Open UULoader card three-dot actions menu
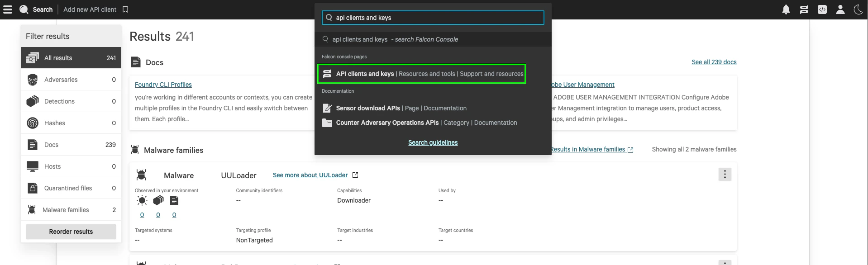The image size is (868, 265). coord(725,174)
